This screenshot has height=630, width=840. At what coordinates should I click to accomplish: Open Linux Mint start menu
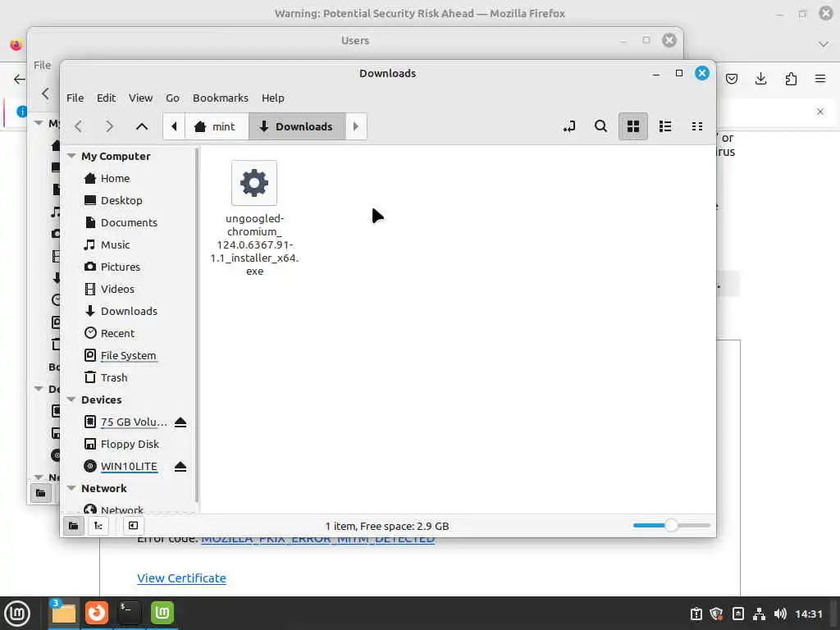point(16,614)
